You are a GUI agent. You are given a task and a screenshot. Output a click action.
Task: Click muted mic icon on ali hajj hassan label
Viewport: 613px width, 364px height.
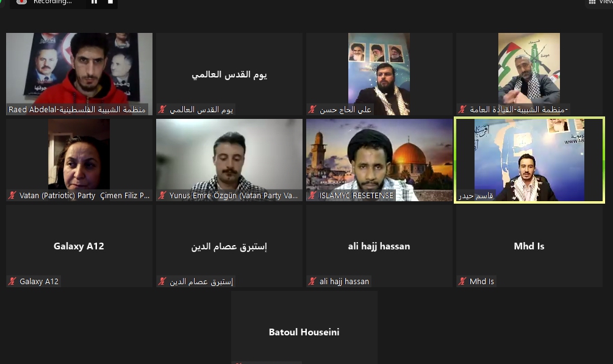tap(312, 281)
